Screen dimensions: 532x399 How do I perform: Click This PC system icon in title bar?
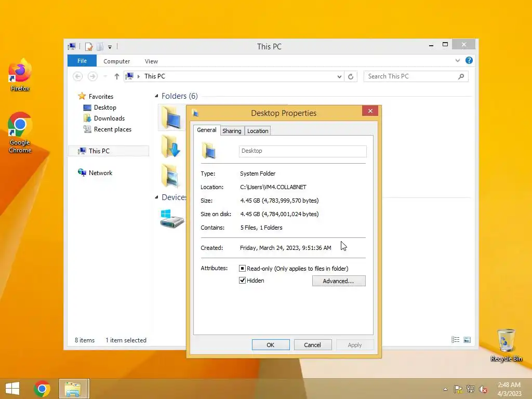(72, 46)
